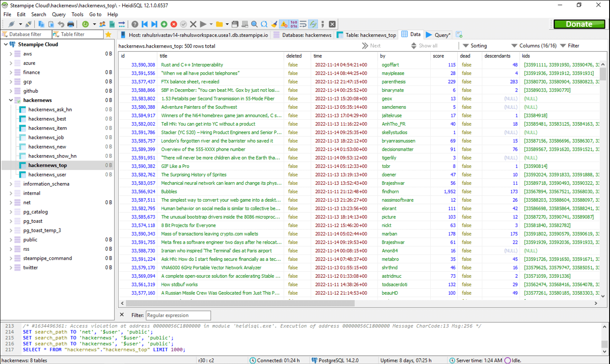Toggle stop on errors warning button
Viewport: 610px width, 364px height.
284,24
